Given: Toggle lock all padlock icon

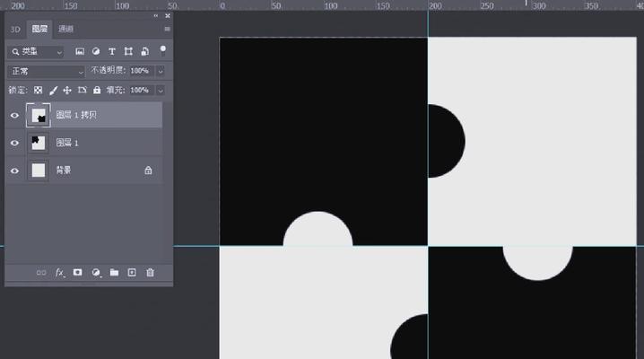Looking at the screenshot, I should [x=97, y=90].
